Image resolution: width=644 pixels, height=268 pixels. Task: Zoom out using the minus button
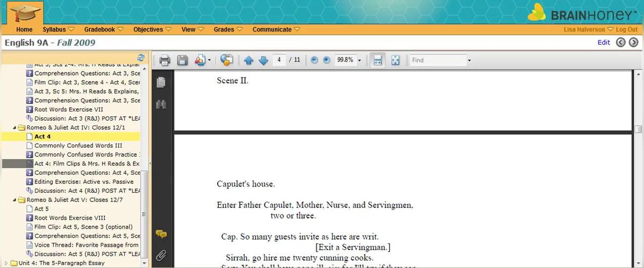[314, 61]
